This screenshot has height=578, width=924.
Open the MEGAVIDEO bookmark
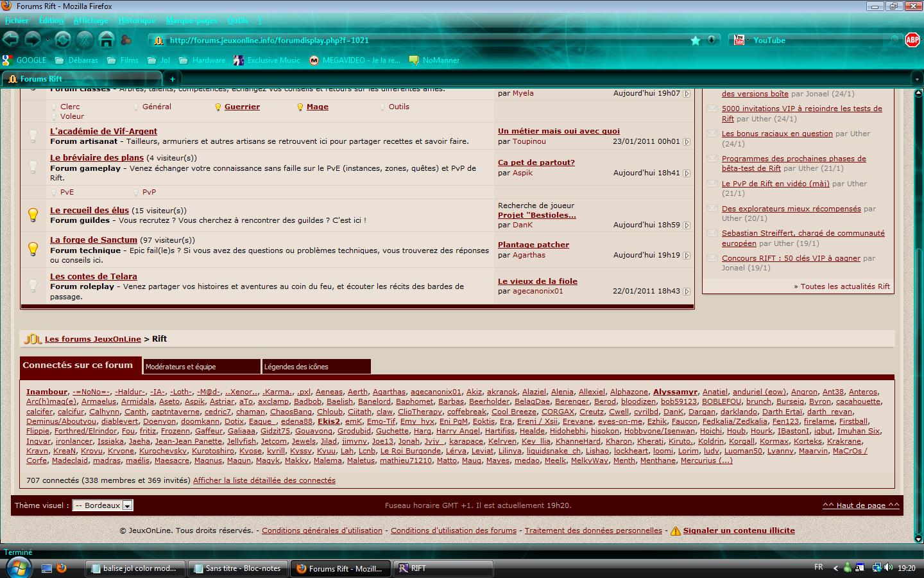(x=355, y=60)
